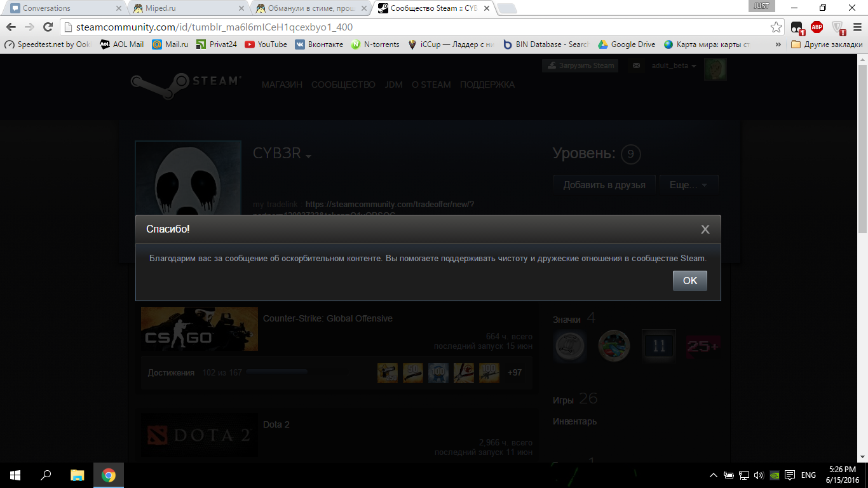Open the МАГАЗИН menu item
This screenshot has width=868, height=488.
pyautogui.click(x=282, y=85)
